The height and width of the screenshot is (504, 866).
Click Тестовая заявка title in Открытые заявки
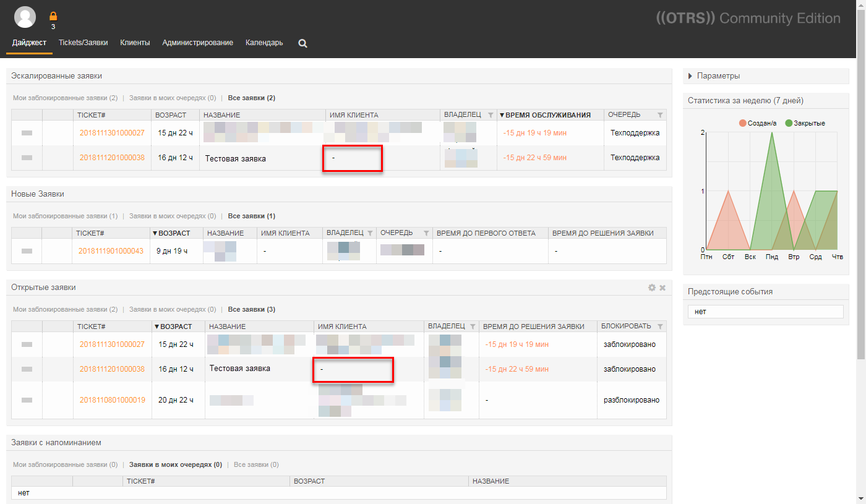coord(240,369)
